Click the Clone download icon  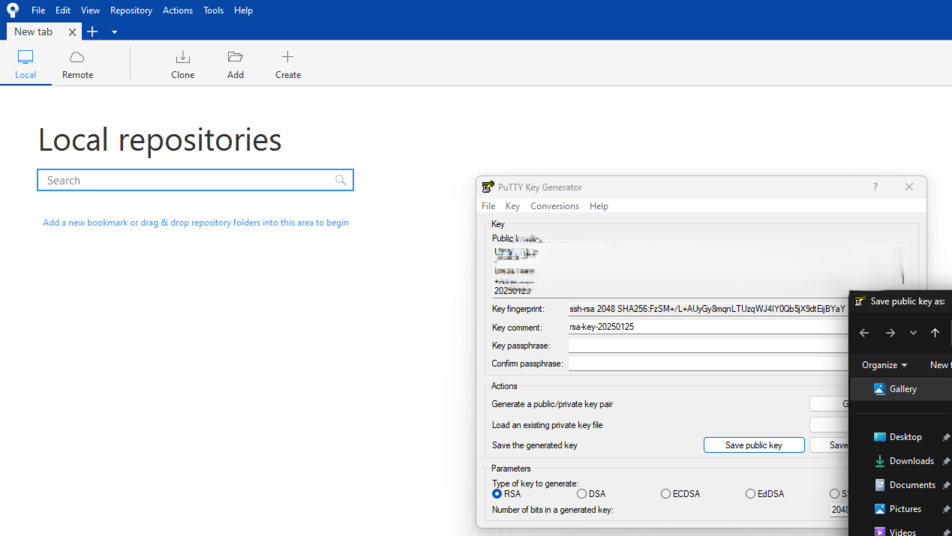183,57
